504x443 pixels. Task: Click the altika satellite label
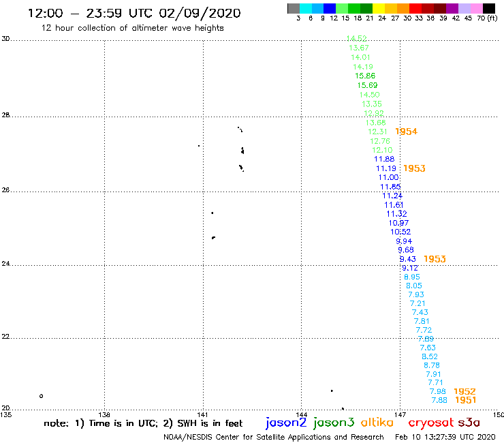coord(377,423)
